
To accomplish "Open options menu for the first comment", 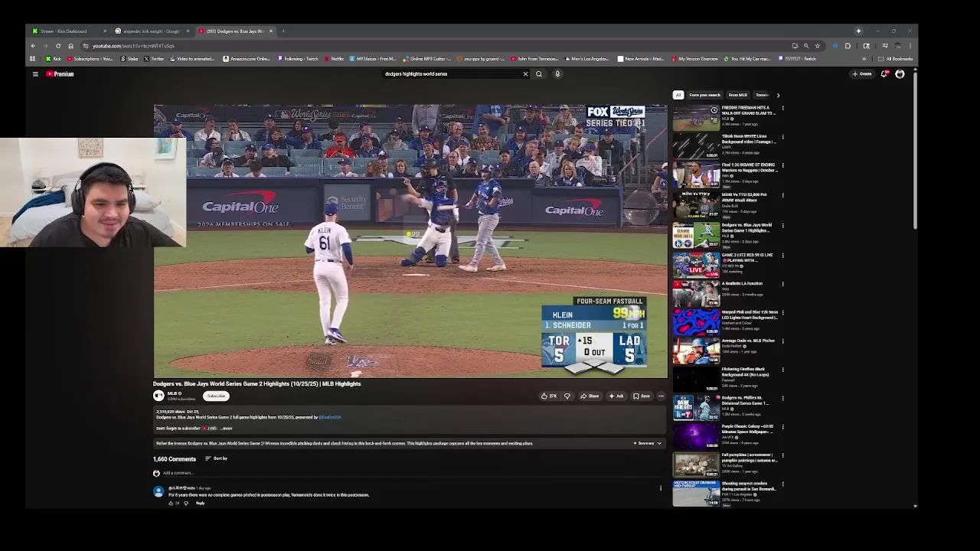I will (x=661, y=488).
